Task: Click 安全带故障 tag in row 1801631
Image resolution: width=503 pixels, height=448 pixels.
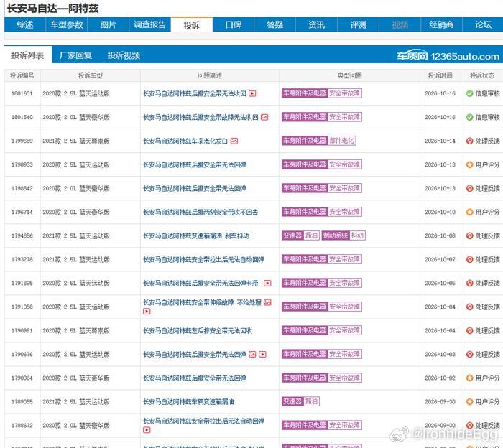Action: [344, 93]
